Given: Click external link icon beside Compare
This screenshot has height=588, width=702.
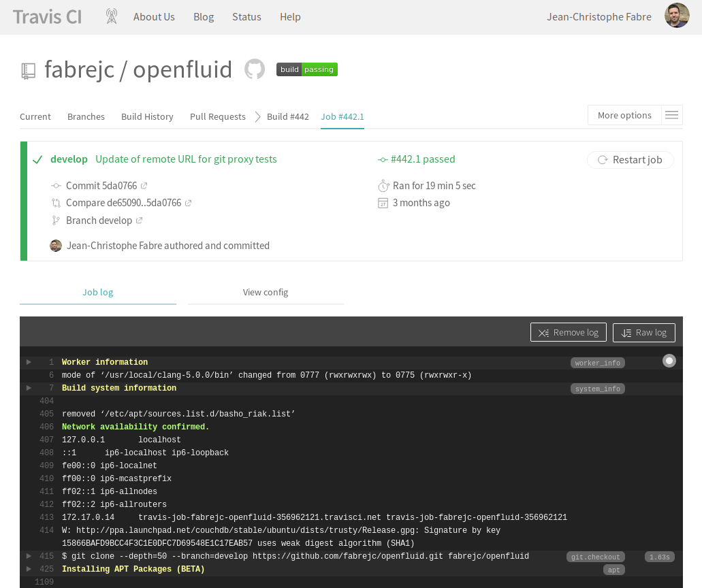Looking at the screenshot, I should pyautogui.click(x=188, y=203).
